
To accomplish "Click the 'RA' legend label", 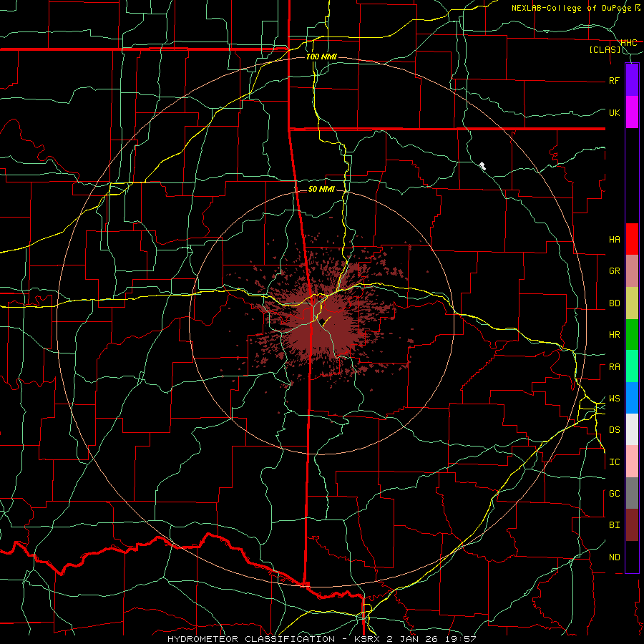I will [614, 367].
